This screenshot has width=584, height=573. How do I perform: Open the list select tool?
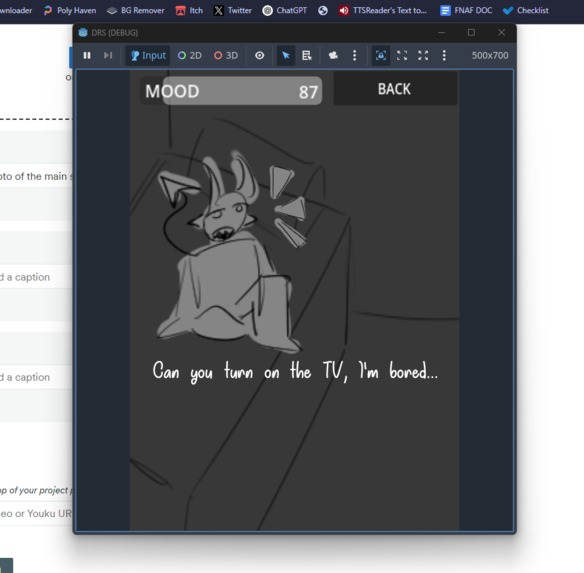tap(307, 56)
